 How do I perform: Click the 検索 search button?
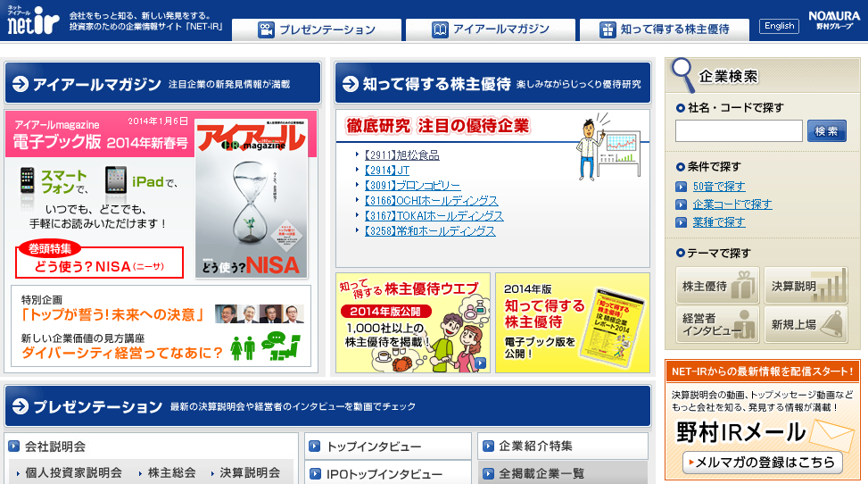click(x=826, y=131)
